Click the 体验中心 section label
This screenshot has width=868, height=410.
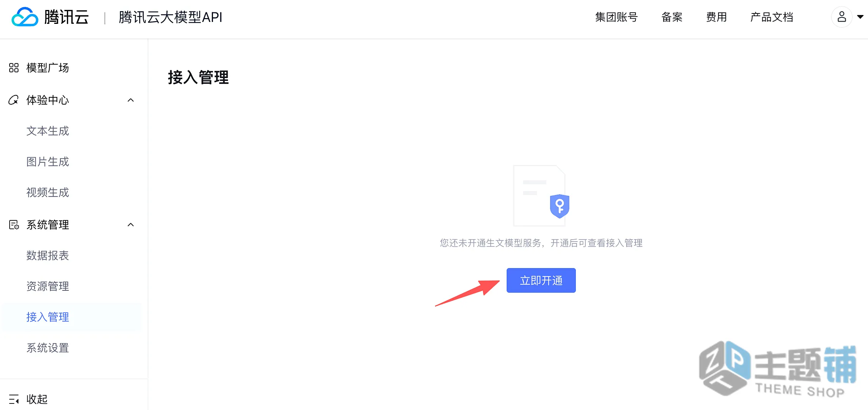[x=48, y=100]
